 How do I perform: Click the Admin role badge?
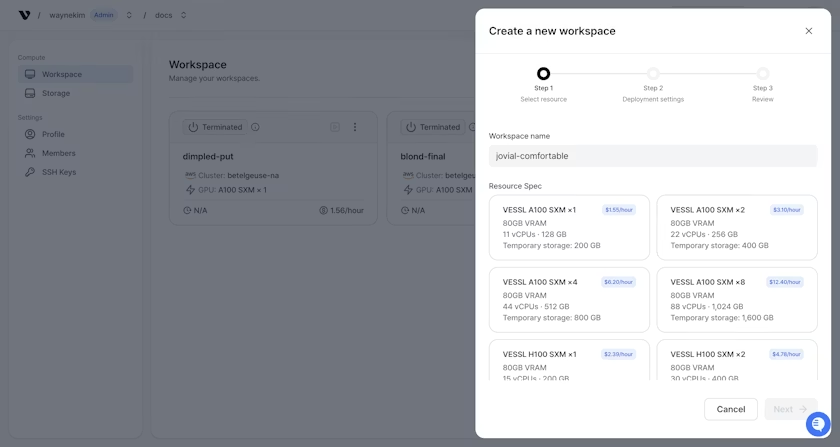103,15
